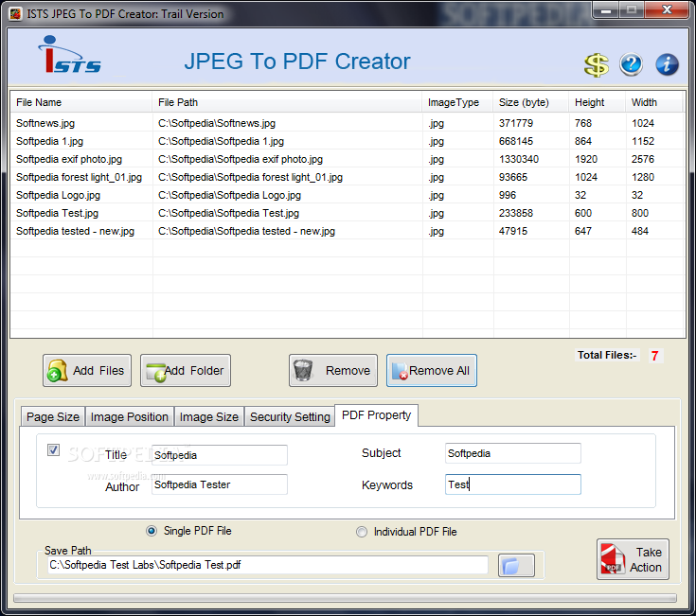The height and width of the screenshot is (616, 696).
Task: Click the Remove All button
Action: pyautogui.click(x=432, y=370)
